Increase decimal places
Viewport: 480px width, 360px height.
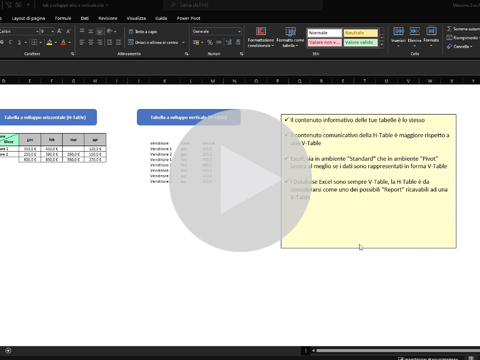[229, 42]
